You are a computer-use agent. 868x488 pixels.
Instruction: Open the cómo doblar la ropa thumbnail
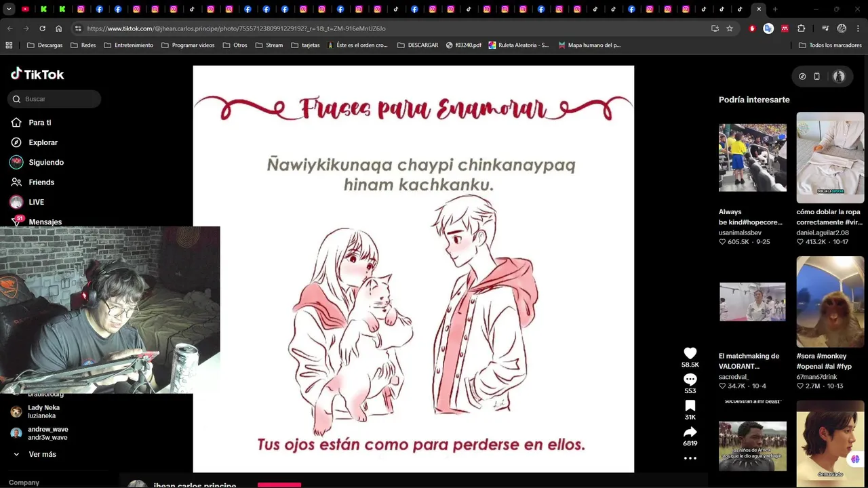[830, 157]
